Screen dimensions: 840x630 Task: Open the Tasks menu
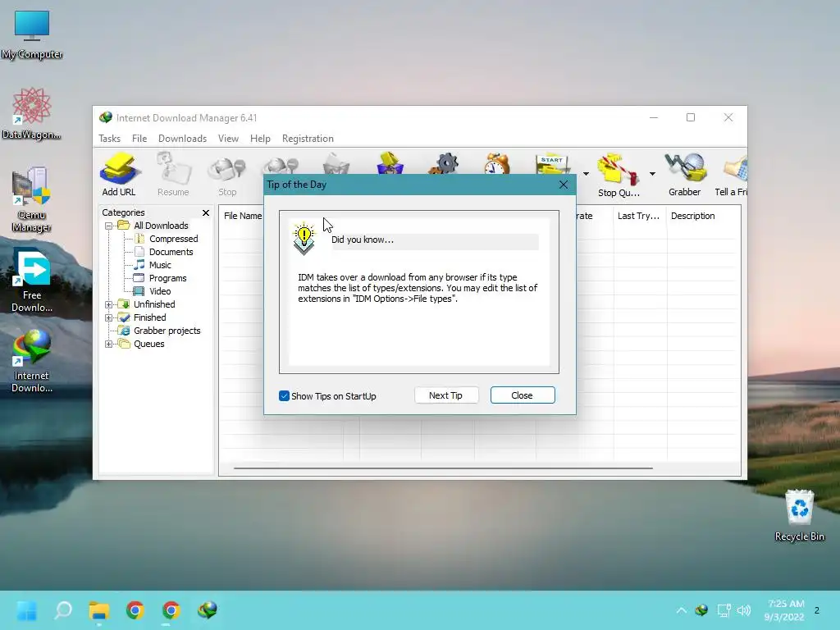tap(109, 138)
